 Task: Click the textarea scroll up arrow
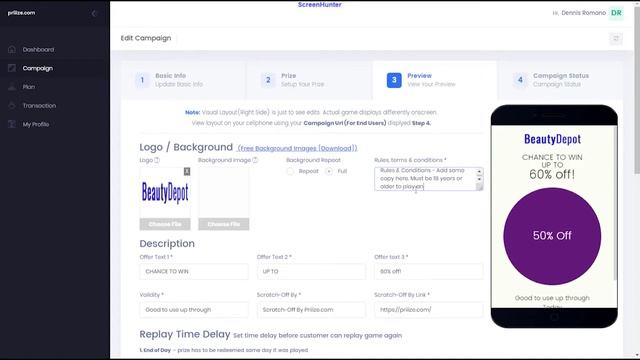click(x=479, y=171)
